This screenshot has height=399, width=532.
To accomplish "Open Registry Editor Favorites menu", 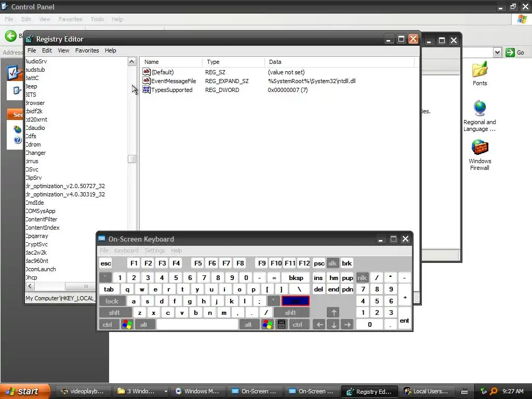I will [87, 50].
